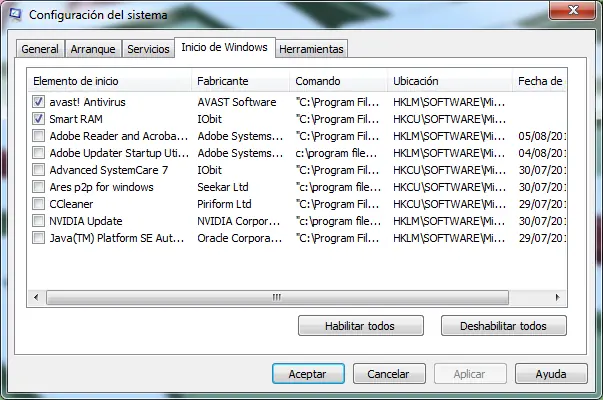Click the NVIDIA Corpor... manufacturer cell

pyautogui.click(x=238, y=221)
